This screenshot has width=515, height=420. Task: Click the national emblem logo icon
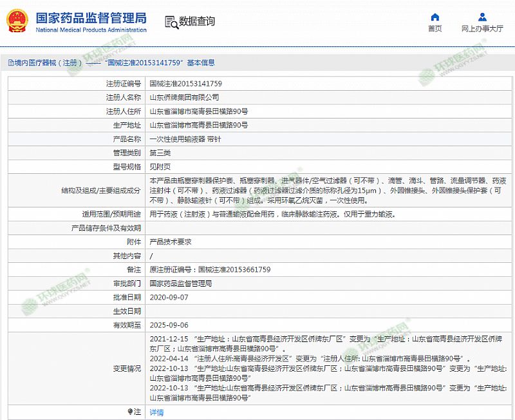(x=16, y=21)
